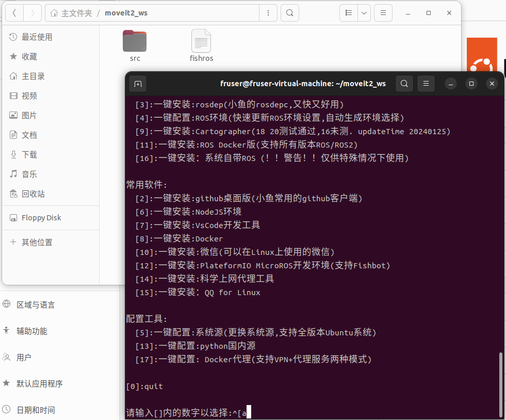Minimize the terminal window

(x=451, y=84)
